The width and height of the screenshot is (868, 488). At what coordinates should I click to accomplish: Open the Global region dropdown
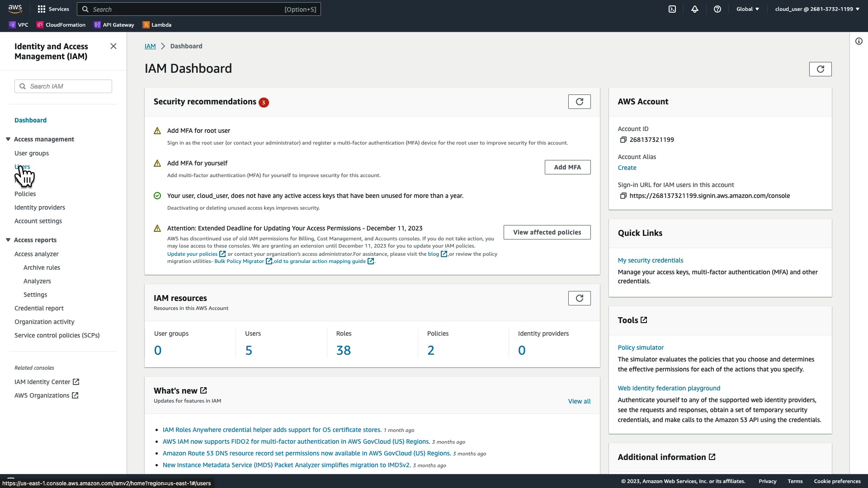pyautogui.click(x=747, y=9)
